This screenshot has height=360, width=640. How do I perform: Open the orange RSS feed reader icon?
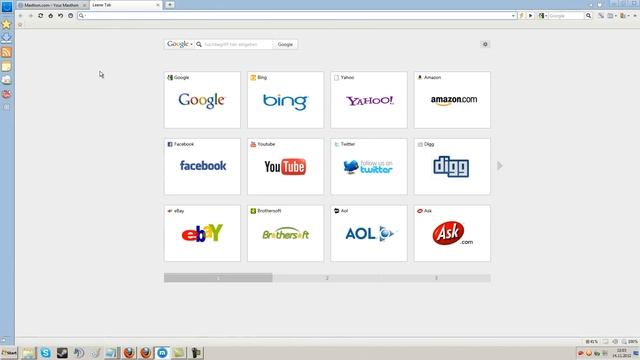(7, 52)
